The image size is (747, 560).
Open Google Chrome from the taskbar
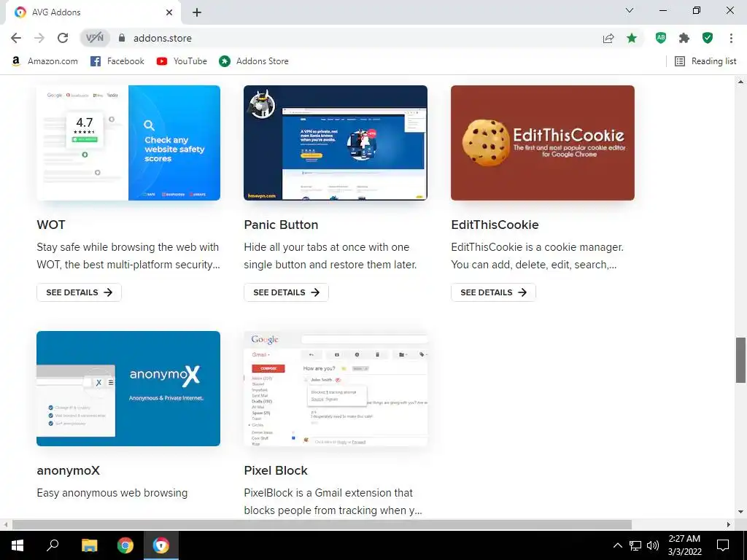[125, 545]
